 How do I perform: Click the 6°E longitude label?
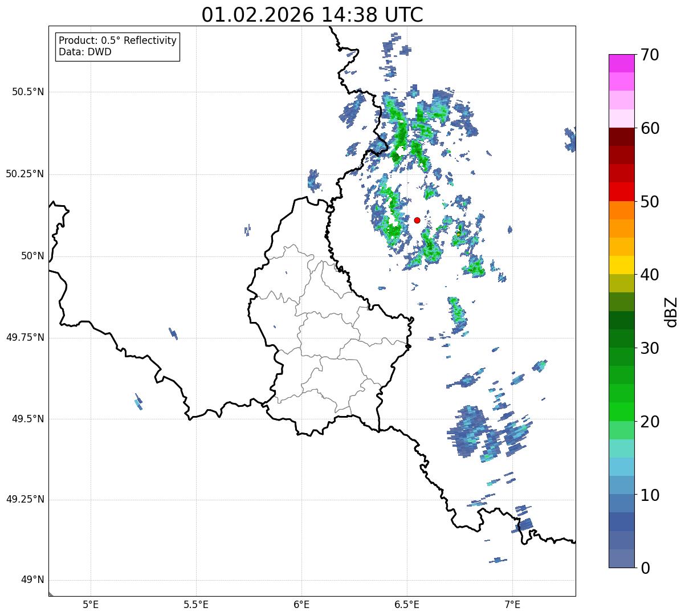[x=301, y=605]
